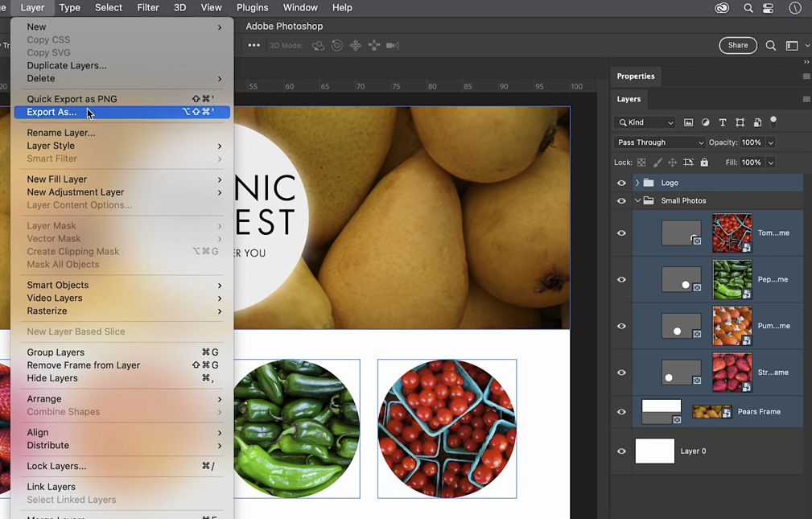The width and height of the screenshot is (812, 519).
Task: Hide Layer 0 visibility eye
Action: [x=621, y=451]
